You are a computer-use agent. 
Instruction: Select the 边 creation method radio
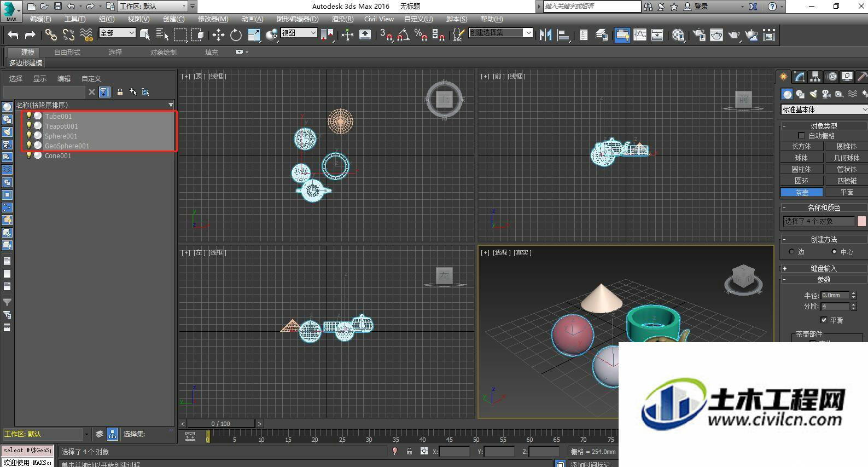click(x=791, y=252)
